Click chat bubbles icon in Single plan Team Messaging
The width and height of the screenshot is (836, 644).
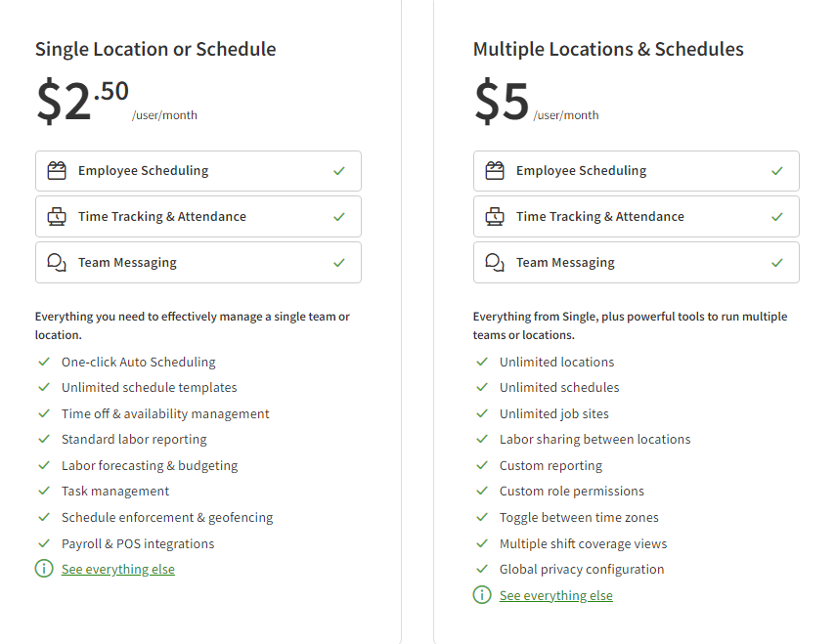tap(57, 263)
